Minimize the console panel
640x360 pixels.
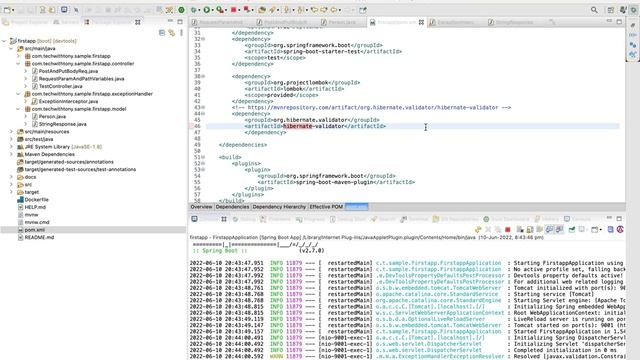coord(609,218)
